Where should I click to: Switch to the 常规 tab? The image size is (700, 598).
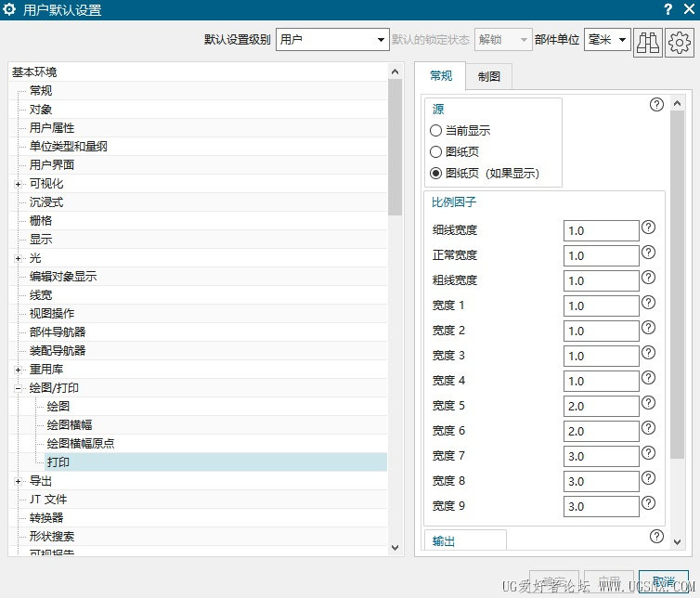tap(441, 77)
